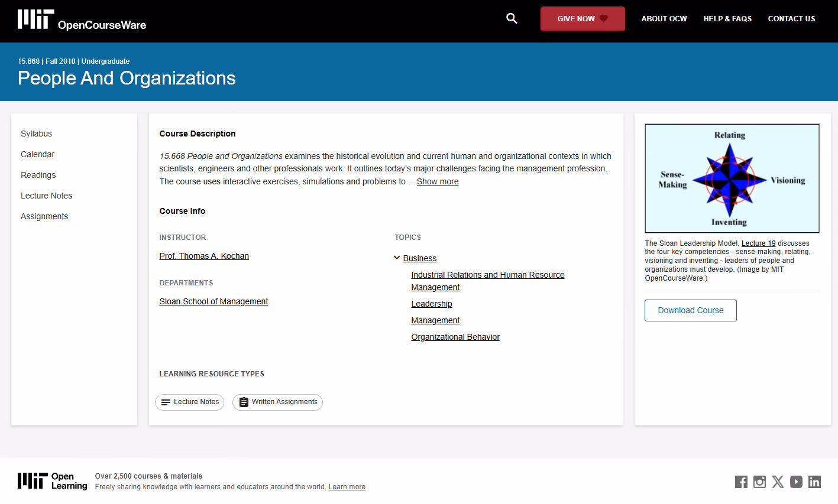The width and height of the screenshot is (838, 504).
Task: Click the Sloan Leadership Model course image
Action: (x=732, y=178)
